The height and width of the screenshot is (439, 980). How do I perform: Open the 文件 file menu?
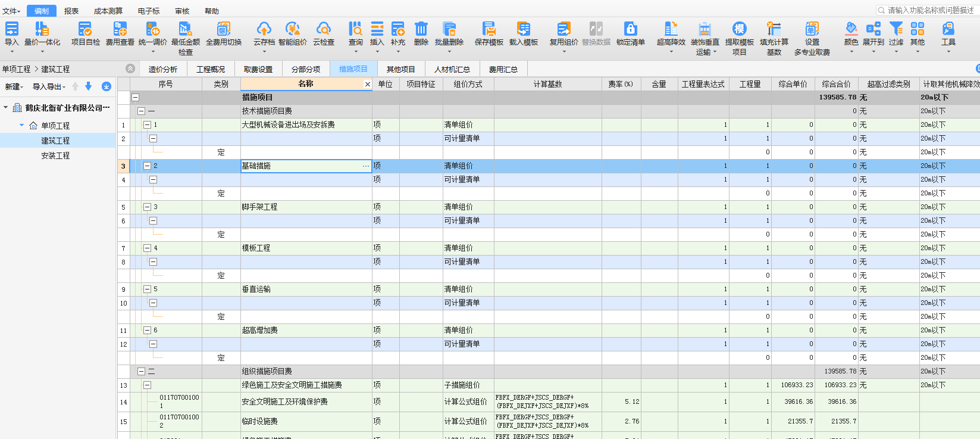pos(11,11)
